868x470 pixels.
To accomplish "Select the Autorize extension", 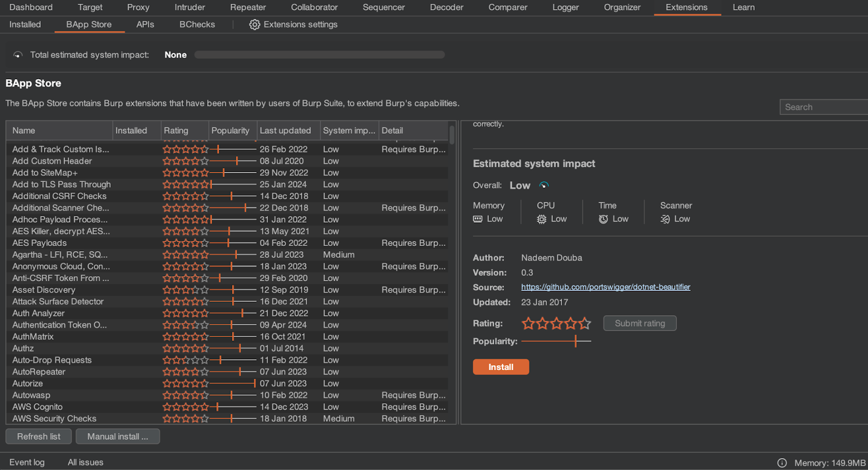I will pos(227,384).
